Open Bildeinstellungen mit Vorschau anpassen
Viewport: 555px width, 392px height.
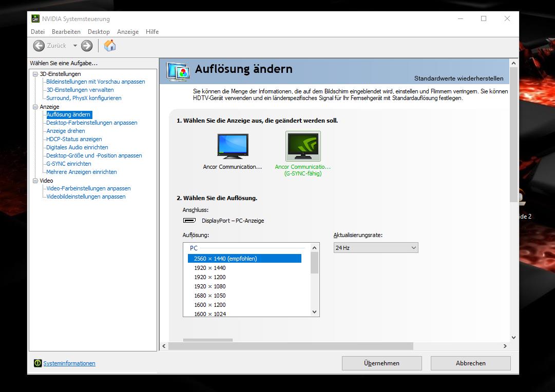pyautogui.click(x=95, y=82)
